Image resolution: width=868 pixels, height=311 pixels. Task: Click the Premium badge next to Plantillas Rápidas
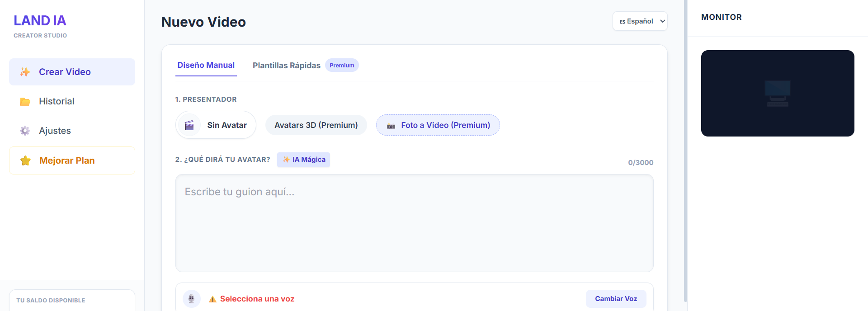point(342,66)
